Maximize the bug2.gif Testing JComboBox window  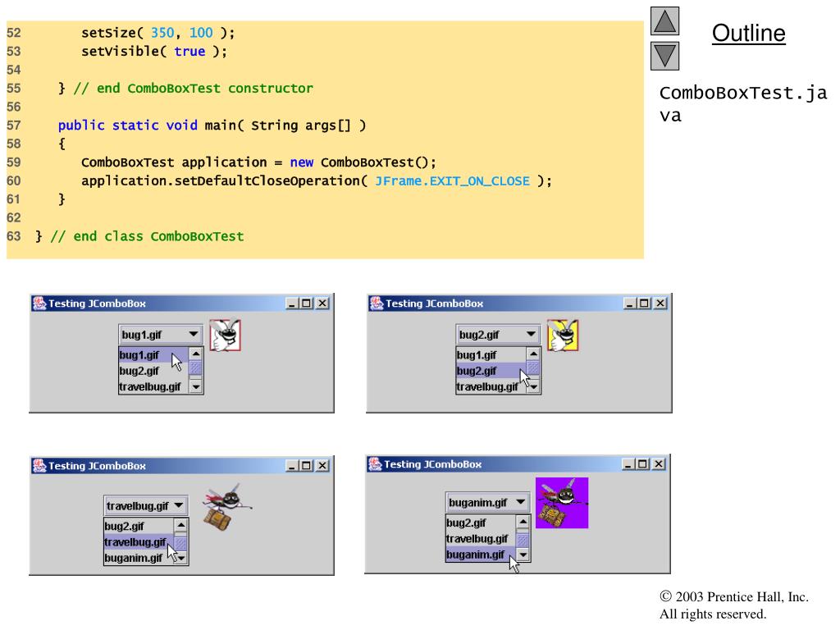coord(644,304)
